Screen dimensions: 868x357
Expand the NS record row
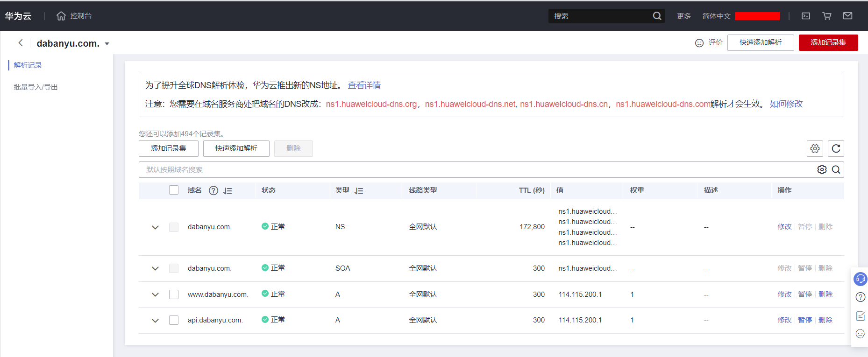[x=155, y=227]
